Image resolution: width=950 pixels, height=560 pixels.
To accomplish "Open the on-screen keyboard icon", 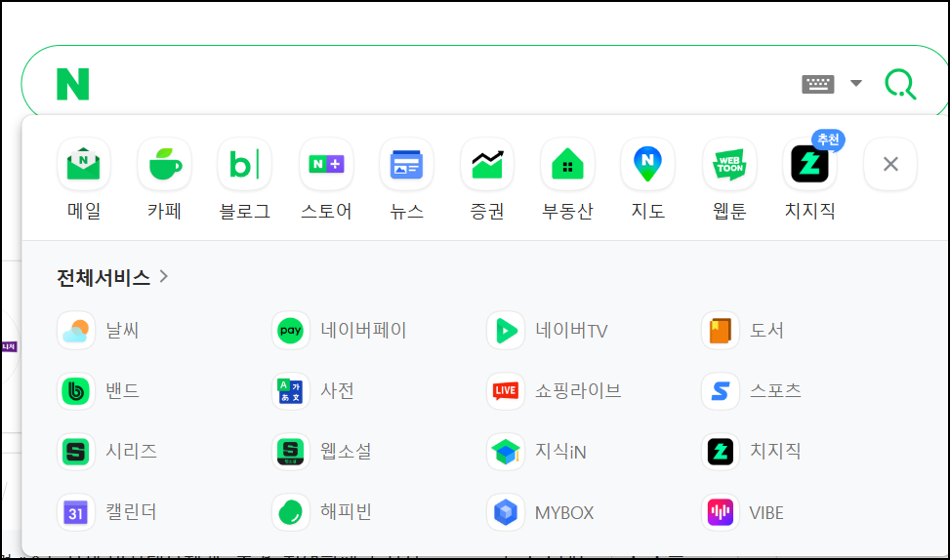I will (818, 84).
